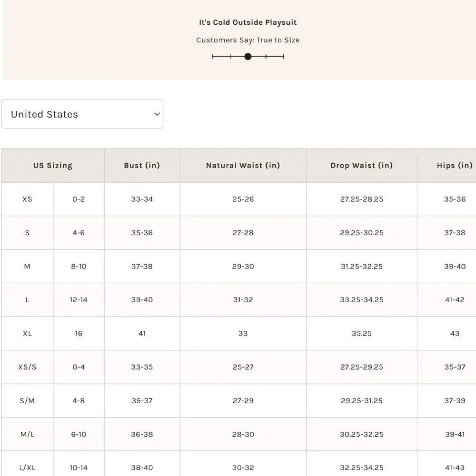
Task: Click the 39-40 hips cell in M row
Action: pyautogui.click(x=447, y=267)
